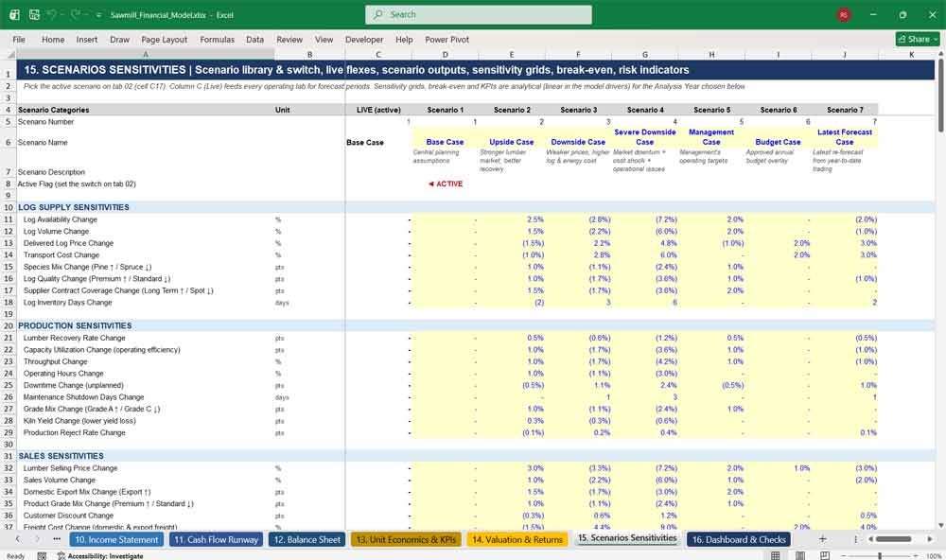
Task: Open the Developer ribbon tab
Action: point(364,39)
